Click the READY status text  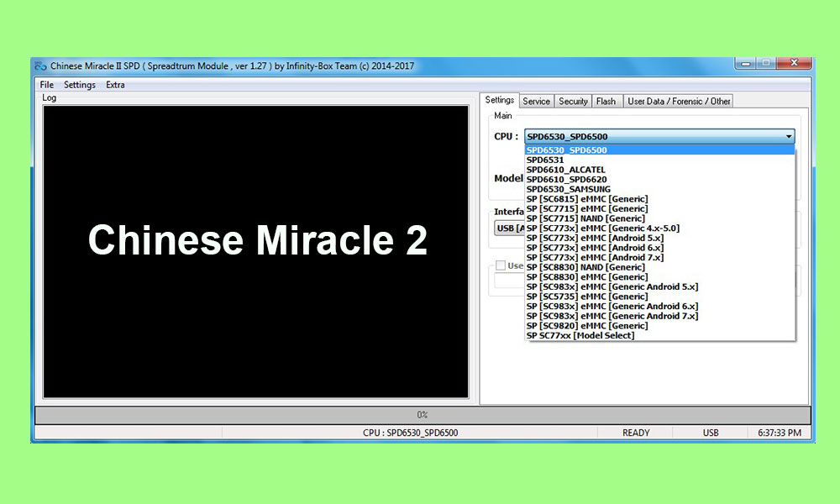pos(636,433)
